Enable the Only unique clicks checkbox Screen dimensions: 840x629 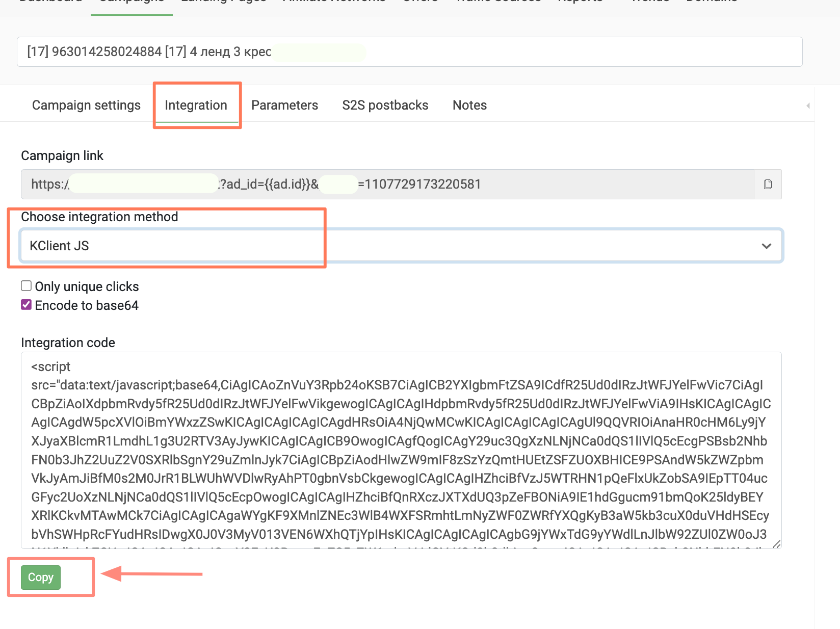pyautogui.click(x=27, y=286)
